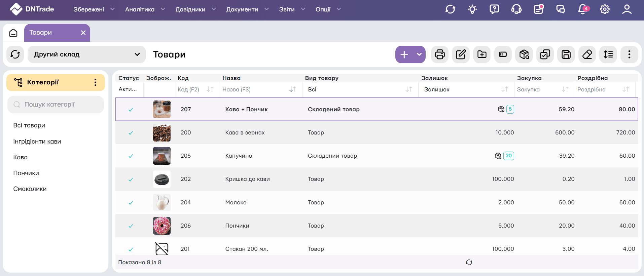Click the edit pencil toolbar icon

[x=461, y=54]
